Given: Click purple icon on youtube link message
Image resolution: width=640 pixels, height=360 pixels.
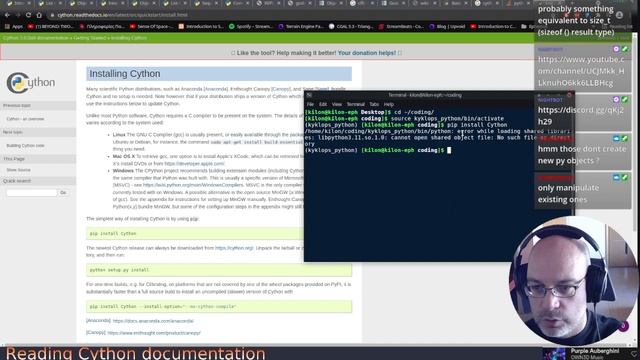Looking at the screenshot, I should point(616,49).
